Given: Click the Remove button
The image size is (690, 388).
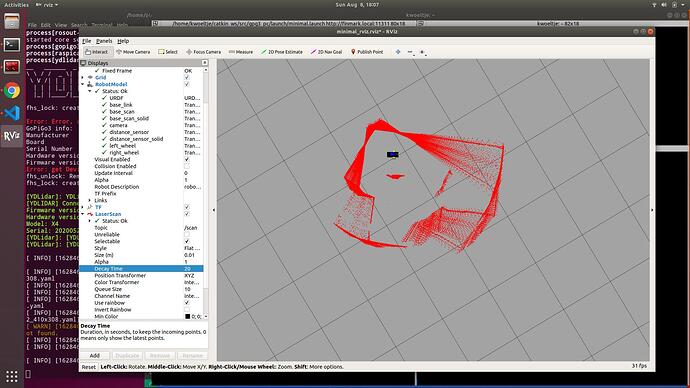Looking at the screenshot, I should point(160,355).
